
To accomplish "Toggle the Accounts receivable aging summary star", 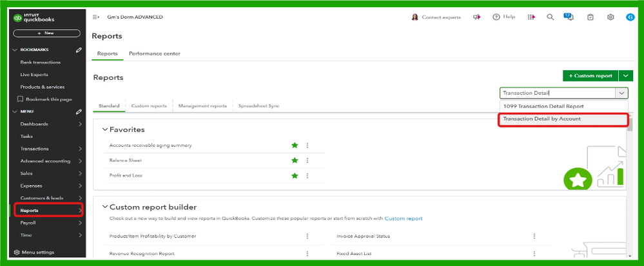I will coord(295,146).
